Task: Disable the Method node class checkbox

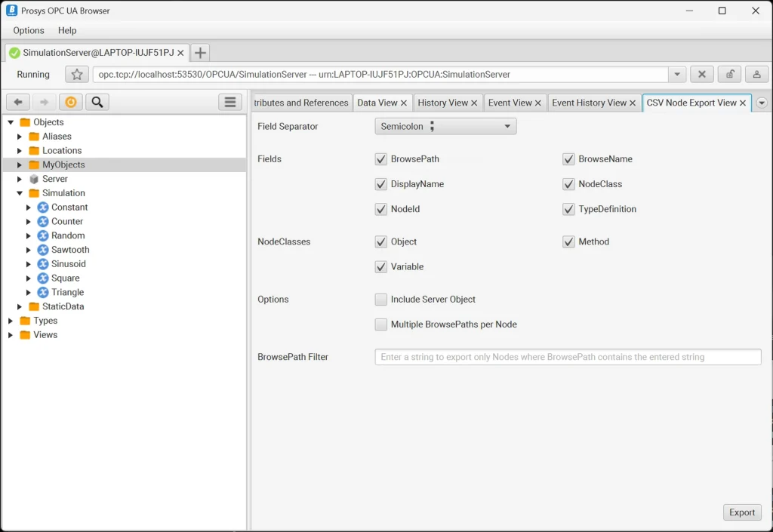Action: (568, 241)
